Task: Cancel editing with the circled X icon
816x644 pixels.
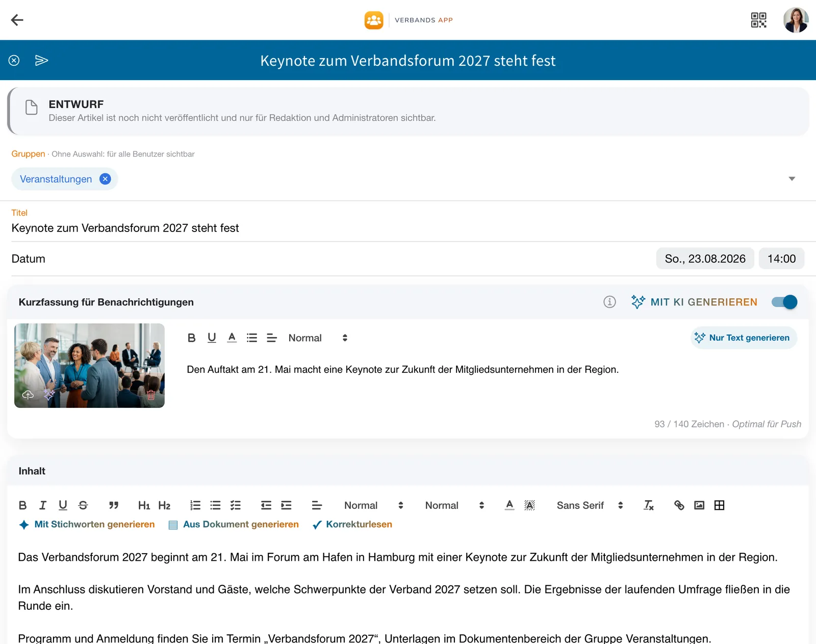Action: click(x=14, y=61)
